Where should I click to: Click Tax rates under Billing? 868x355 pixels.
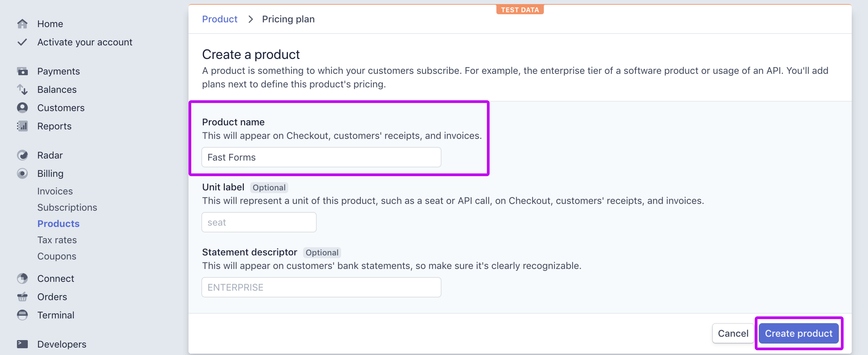pyautogui.click(x=57, y=239)
